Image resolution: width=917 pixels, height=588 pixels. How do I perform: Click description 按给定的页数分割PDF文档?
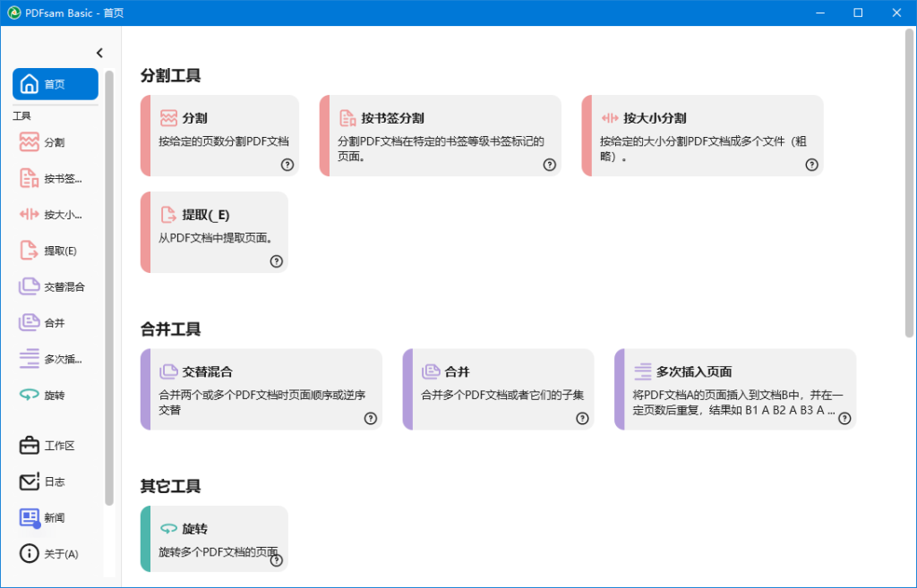[223, 141]
